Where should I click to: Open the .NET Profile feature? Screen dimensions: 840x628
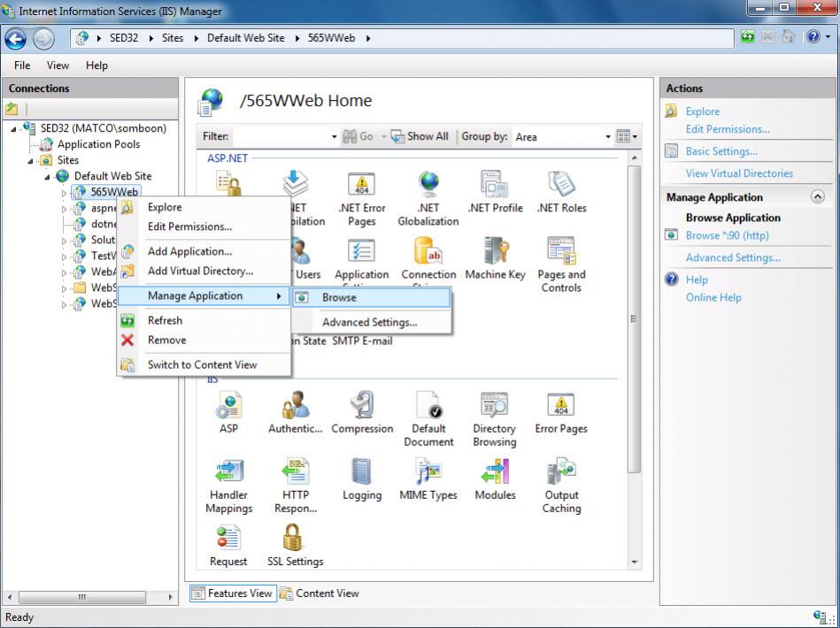[495, 193]
